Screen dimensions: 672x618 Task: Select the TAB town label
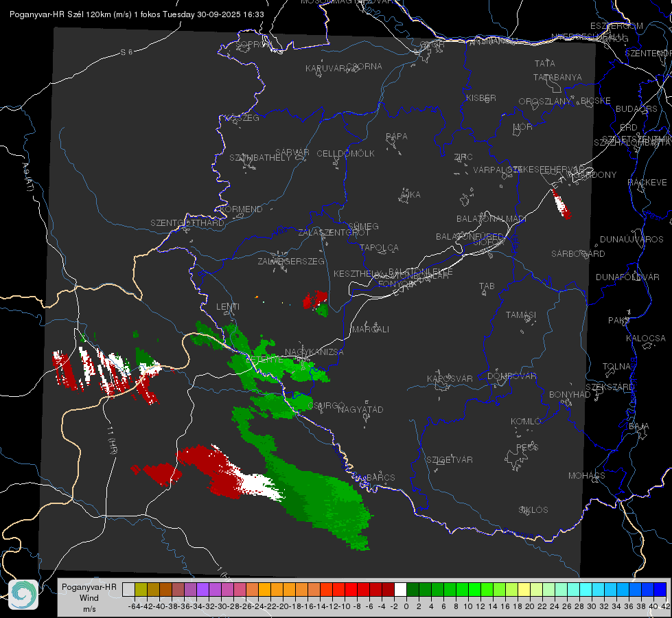pyautogui.click(x=487, y=286)
